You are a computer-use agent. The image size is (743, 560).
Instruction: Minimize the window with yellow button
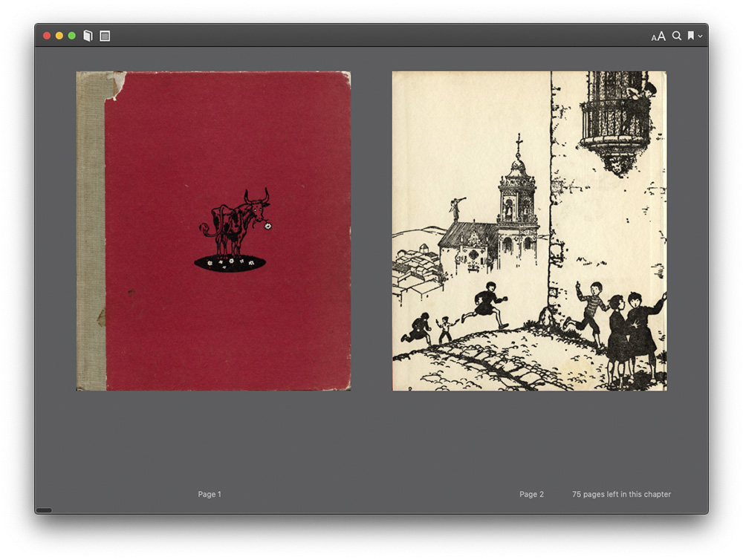(59, 36)
